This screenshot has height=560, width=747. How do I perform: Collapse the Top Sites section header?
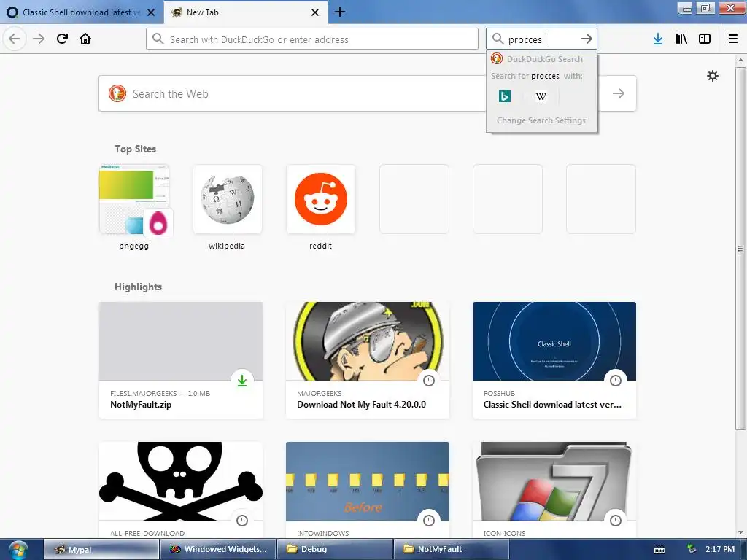[x=135, y=149]
